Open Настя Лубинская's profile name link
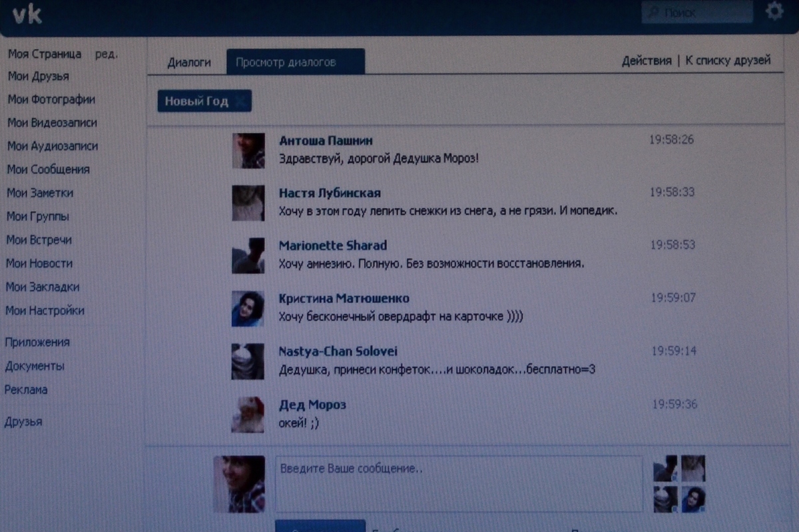Image resolution: width=799 pixels, height=532 pixels. point(330,193)
